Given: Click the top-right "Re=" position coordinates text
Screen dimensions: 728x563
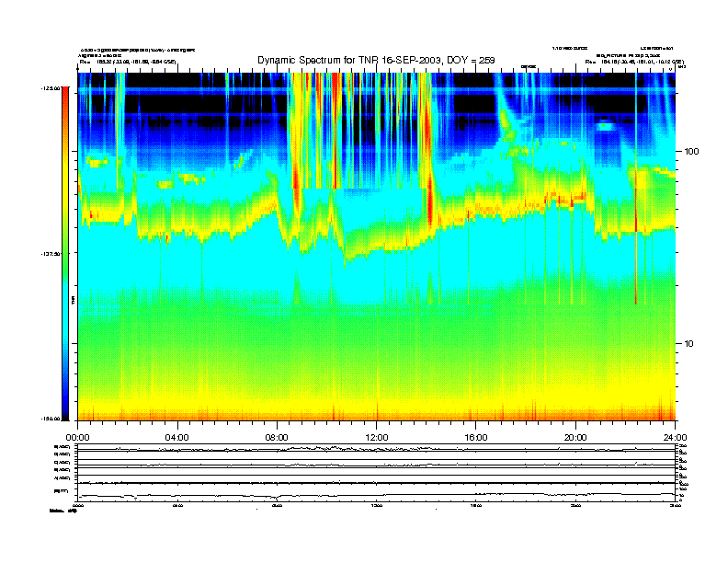Looking at the screenshot, I should pos(634,62).
